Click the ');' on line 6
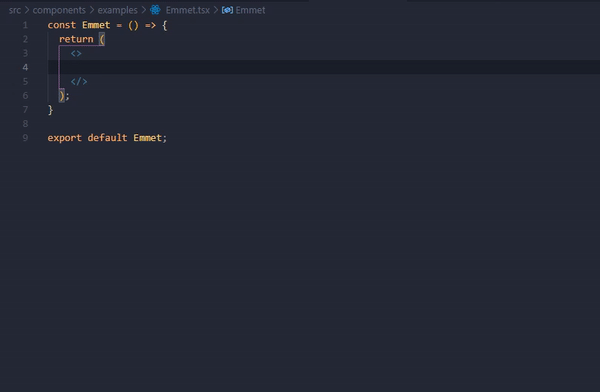This screenshot has height=392, width=600. pyautogui.click(x=64, y=96)
